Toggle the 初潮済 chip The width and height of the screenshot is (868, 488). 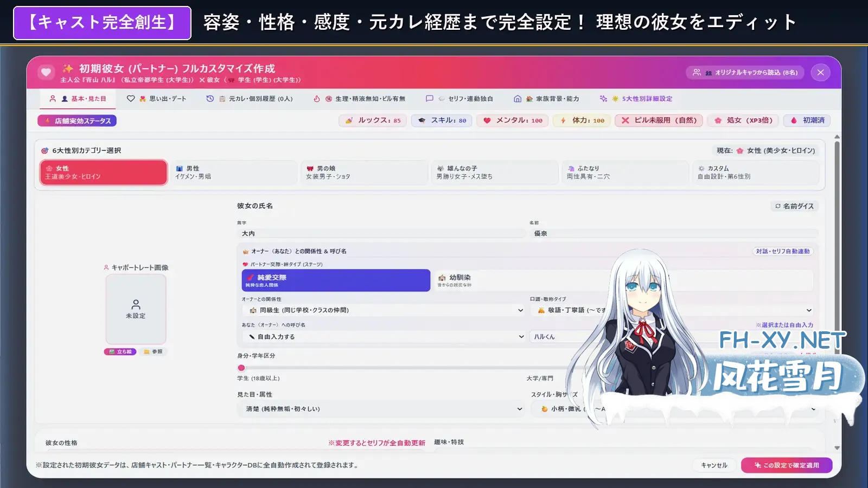pos(807,120)
